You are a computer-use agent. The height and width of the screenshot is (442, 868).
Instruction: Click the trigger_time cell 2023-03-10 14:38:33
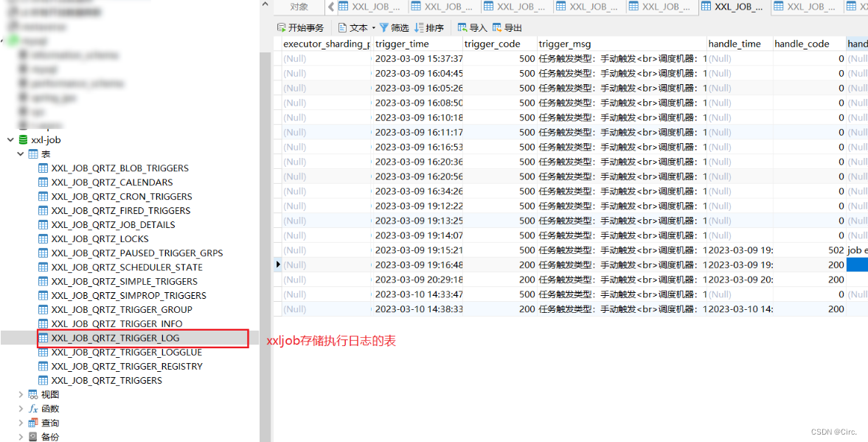pyautogui.click(x=418, y=309)
